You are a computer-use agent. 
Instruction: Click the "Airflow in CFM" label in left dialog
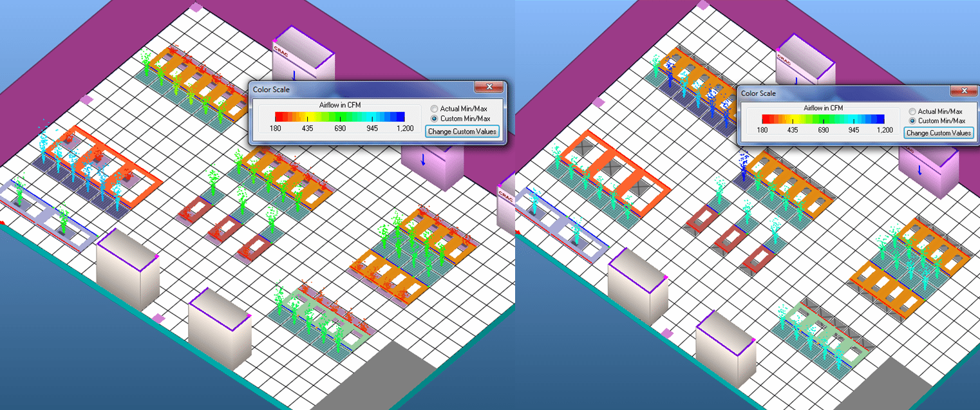[341, 105]
